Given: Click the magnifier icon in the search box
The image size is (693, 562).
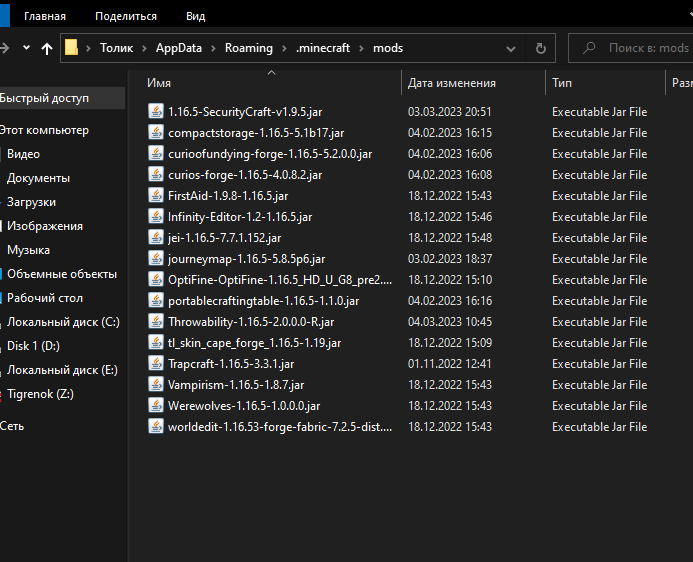Looking at the screenshot, I should [x=589, y=48].
